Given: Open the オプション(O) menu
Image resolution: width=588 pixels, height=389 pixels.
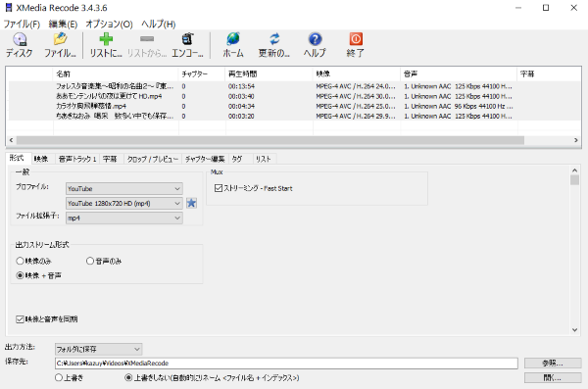Looking at the screenshot, I should [109, 24].
